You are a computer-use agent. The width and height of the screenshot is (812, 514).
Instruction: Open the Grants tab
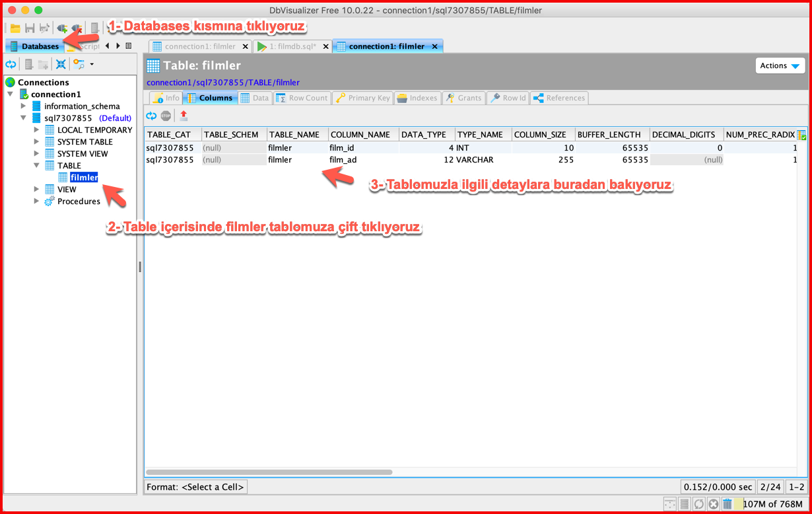pyautogui.click(x=463, y=98)
